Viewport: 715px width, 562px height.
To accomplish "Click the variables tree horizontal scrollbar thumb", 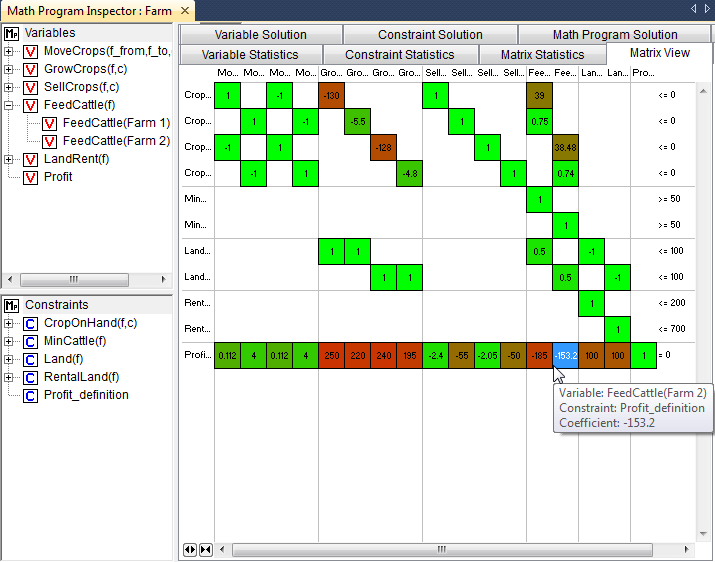I will coord(74,279).
